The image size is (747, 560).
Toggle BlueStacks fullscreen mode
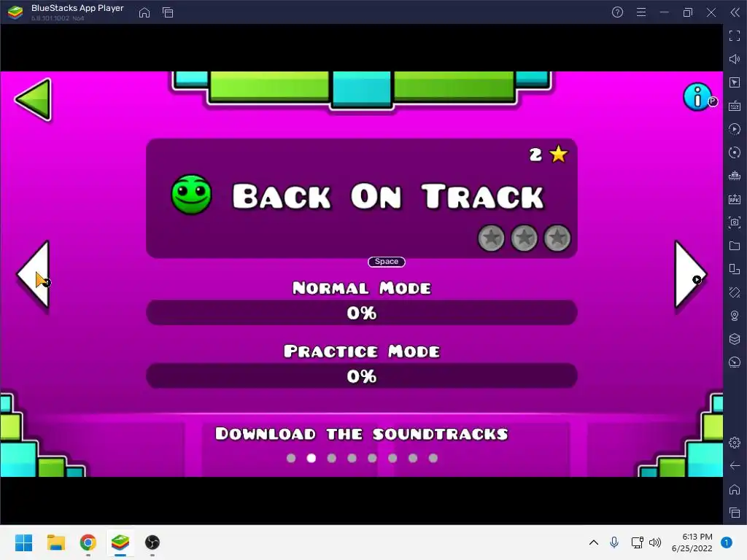[x=735, y=36]
